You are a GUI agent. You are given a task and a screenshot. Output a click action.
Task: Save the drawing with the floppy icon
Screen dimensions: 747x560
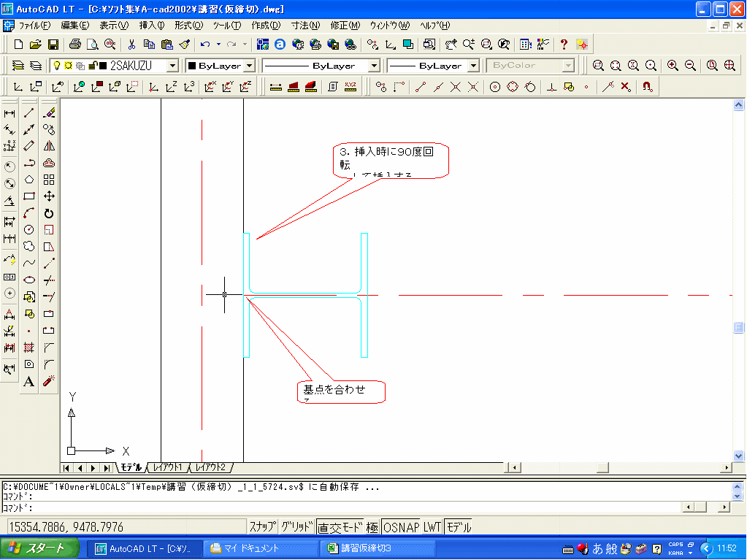tap(53, 45)
